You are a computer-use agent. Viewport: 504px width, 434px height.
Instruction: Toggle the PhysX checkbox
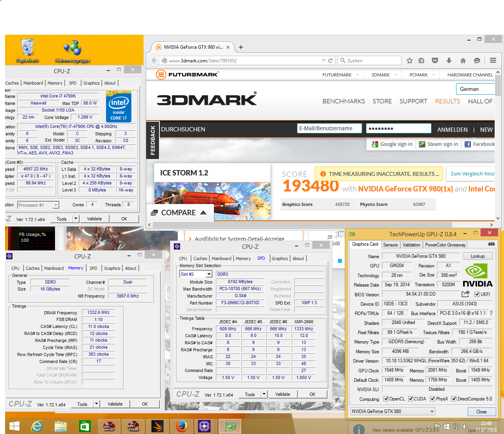432,399
